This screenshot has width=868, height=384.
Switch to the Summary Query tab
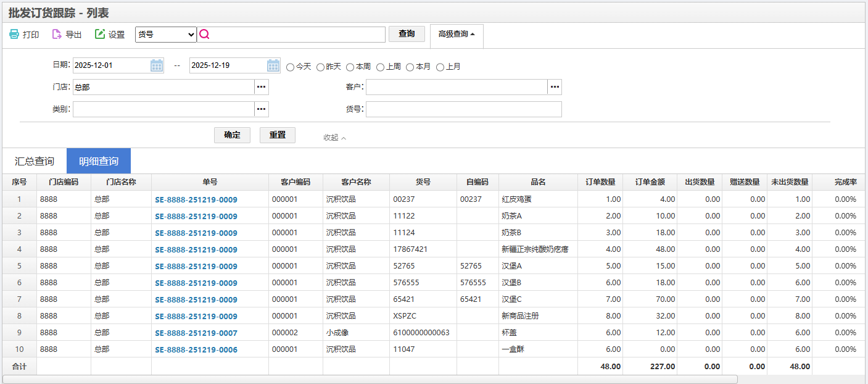(x=35, y=161)
